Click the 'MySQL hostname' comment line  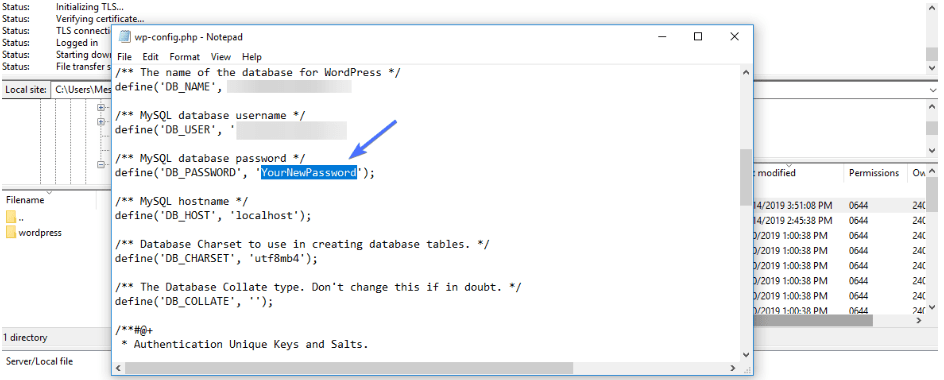tap(181, 201)
